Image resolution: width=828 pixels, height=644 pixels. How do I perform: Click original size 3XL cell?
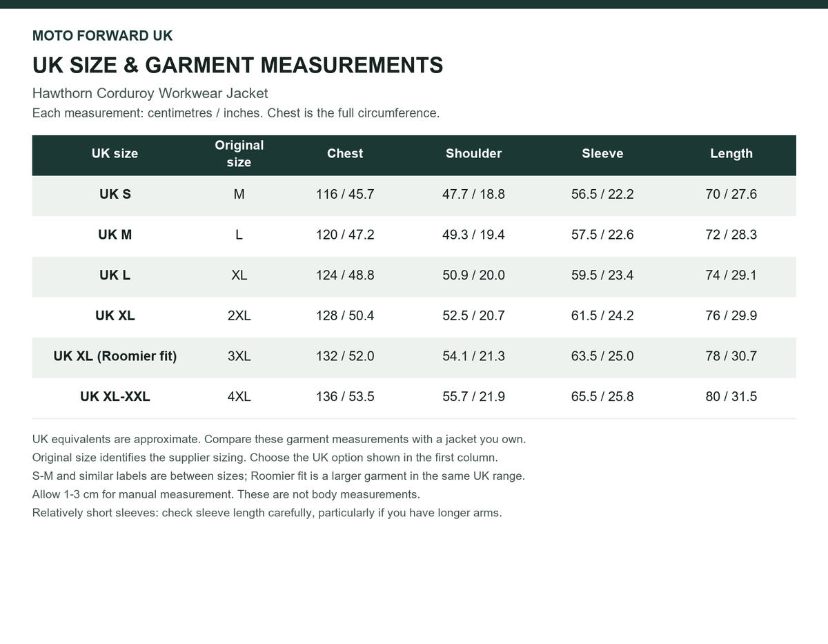(x=239, y=356)
